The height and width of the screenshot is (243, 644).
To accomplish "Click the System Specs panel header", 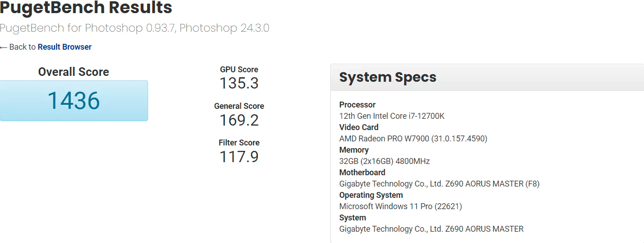I will point(388,77).
